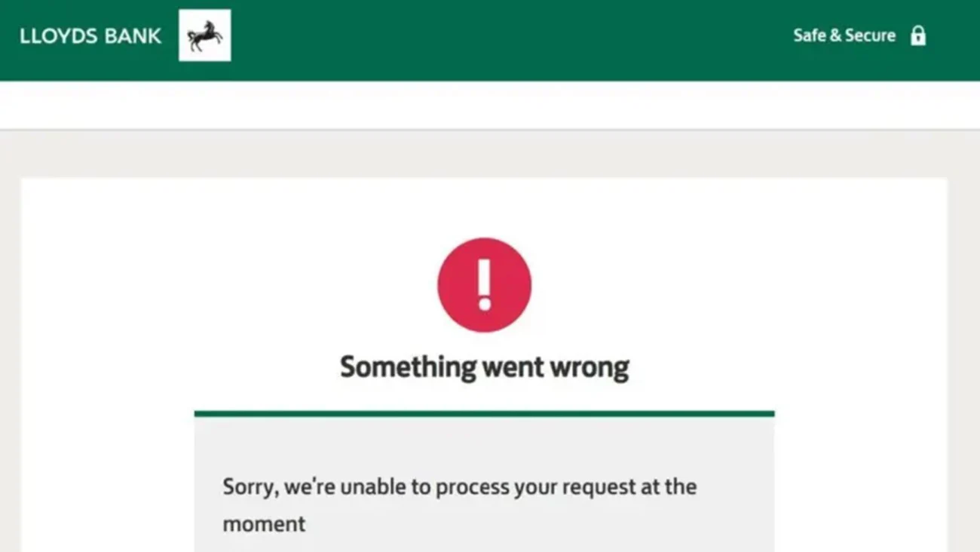This screenshot has height=552, width=980.
Task: Click the red exclamation error icon
Action: coord(484,285)
